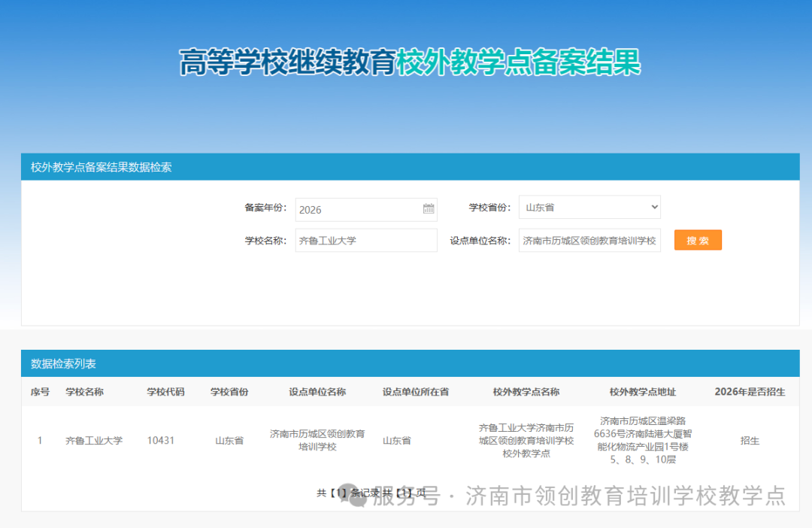Click the 学校名称 input field

pos(366,241)
